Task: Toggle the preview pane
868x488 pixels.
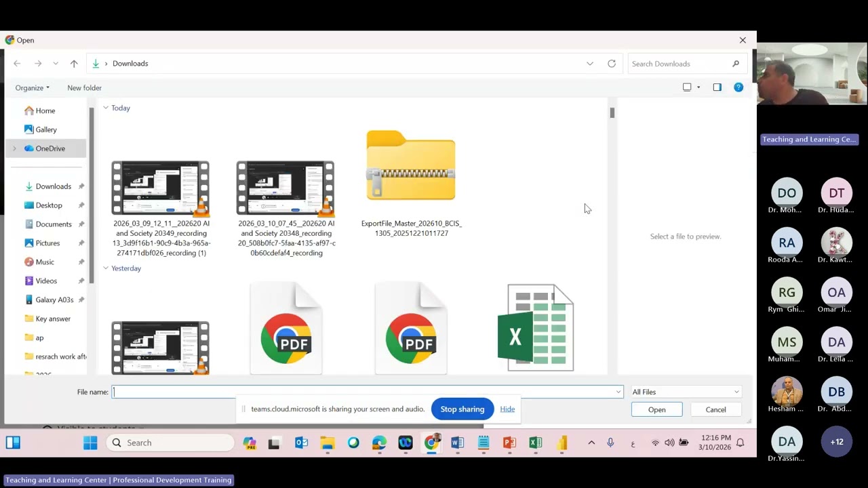Action: [x=717, y=87]
